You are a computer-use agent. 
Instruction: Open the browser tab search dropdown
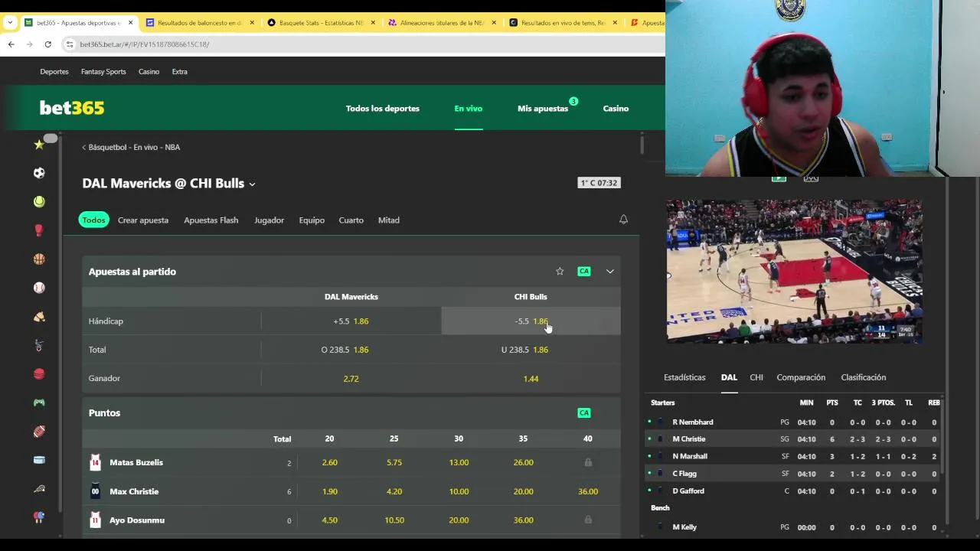10,23
